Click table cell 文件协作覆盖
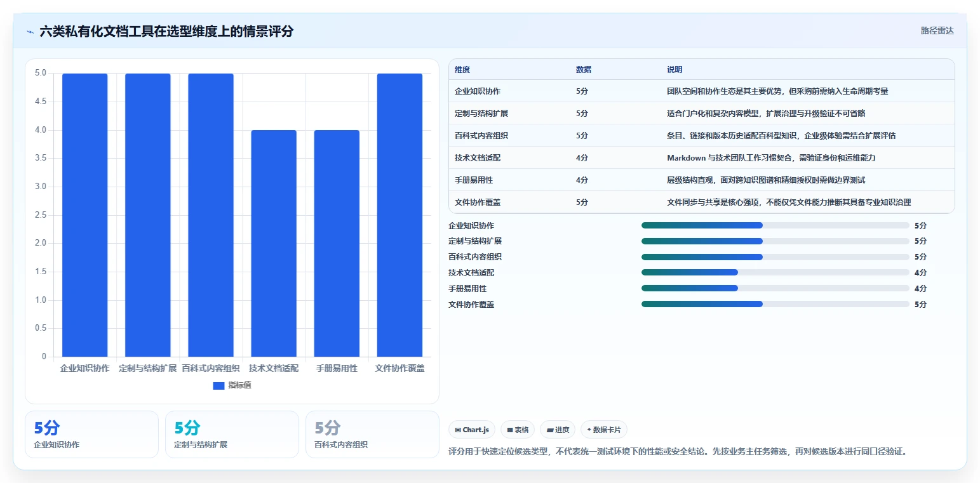This screenshot has height=483, width=980. 478,202
